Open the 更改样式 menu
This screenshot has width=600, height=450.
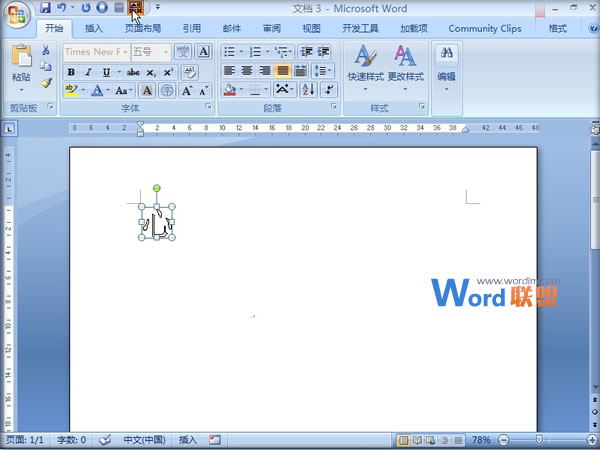(406, 68)
